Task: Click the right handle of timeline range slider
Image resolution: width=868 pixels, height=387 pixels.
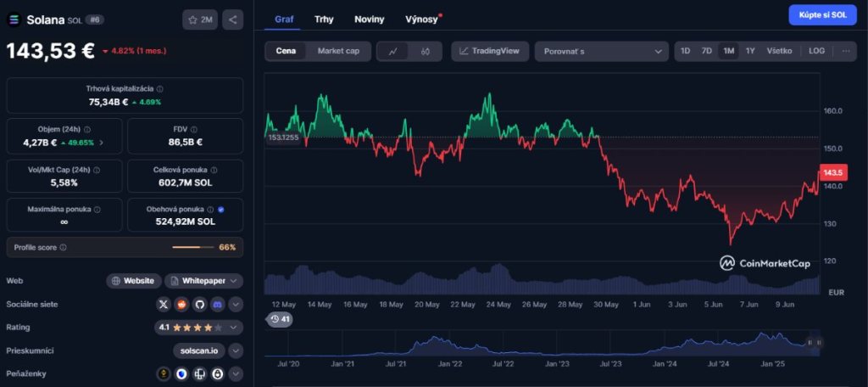Action: [819, 342]
